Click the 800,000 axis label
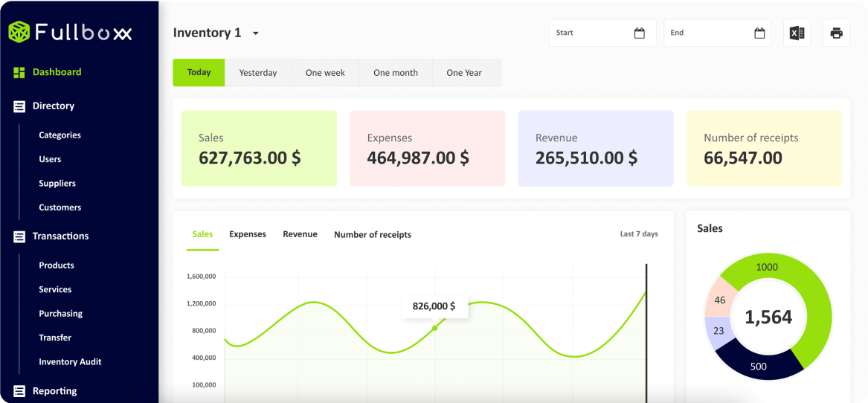The height and width of the screenshot is (403, 868). click(204, 331)
